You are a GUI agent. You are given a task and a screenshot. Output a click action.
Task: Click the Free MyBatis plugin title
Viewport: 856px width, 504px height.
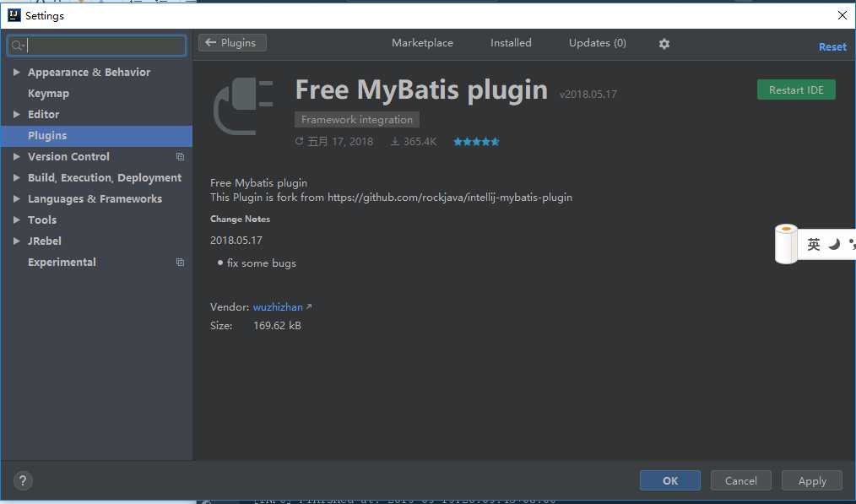click(x=421, y=89)
